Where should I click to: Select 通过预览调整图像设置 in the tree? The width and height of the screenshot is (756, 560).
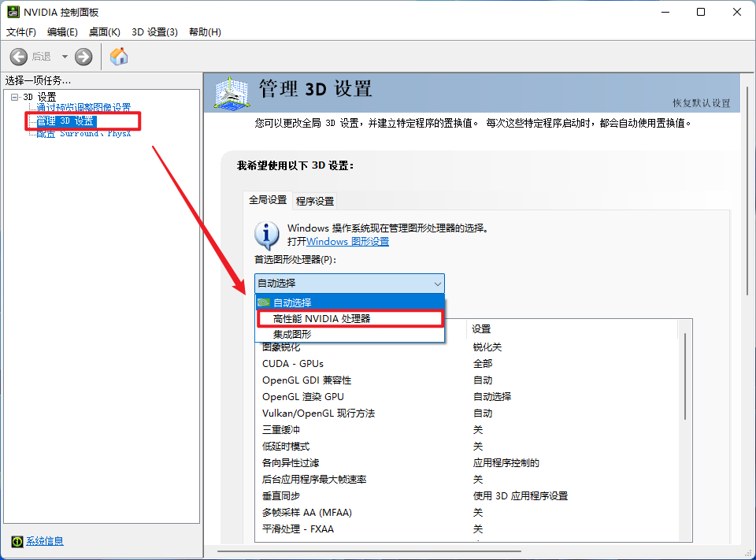(x=83, y=107)
